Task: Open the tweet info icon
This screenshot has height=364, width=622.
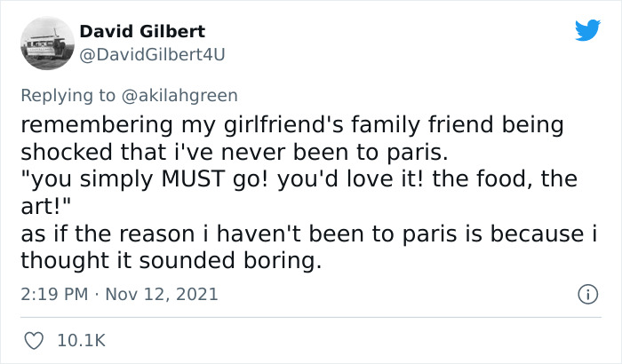Action: tap(587, 293)
